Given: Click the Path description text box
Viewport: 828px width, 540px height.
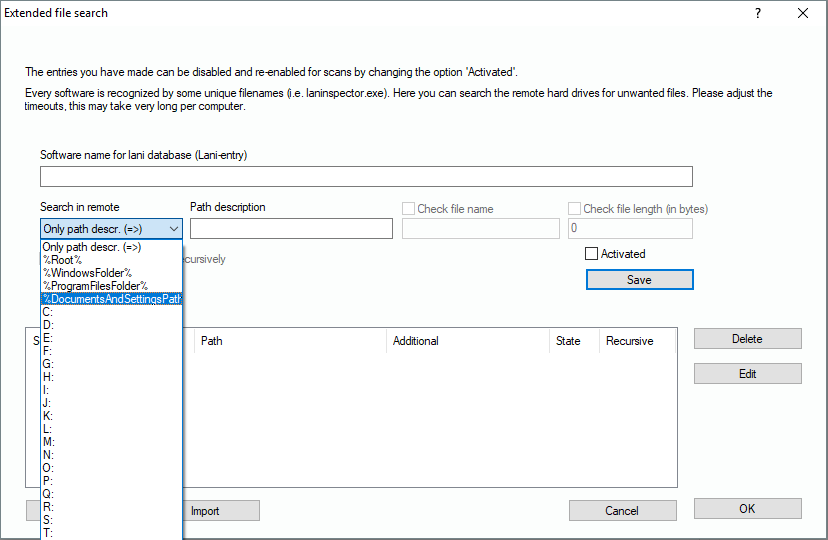Looking at the screenshot, I should (x=291, y=229).
